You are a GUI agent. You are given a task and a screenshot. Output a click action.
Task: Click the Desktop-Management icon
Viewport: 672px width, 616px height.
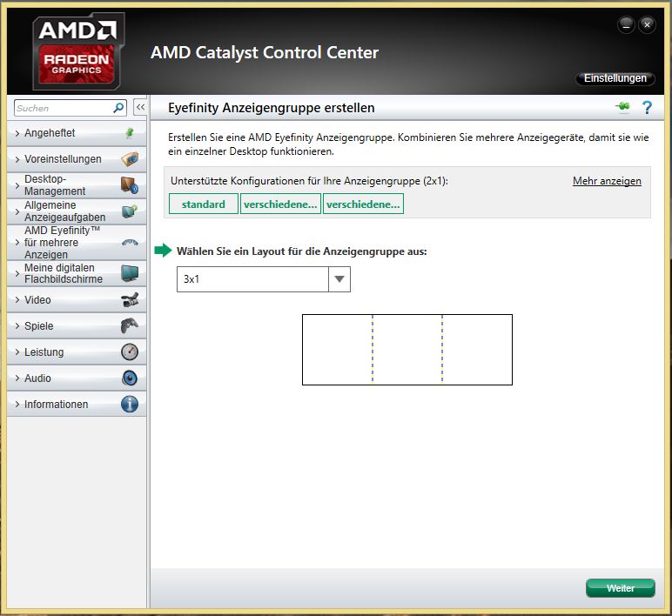click(130, 185)
